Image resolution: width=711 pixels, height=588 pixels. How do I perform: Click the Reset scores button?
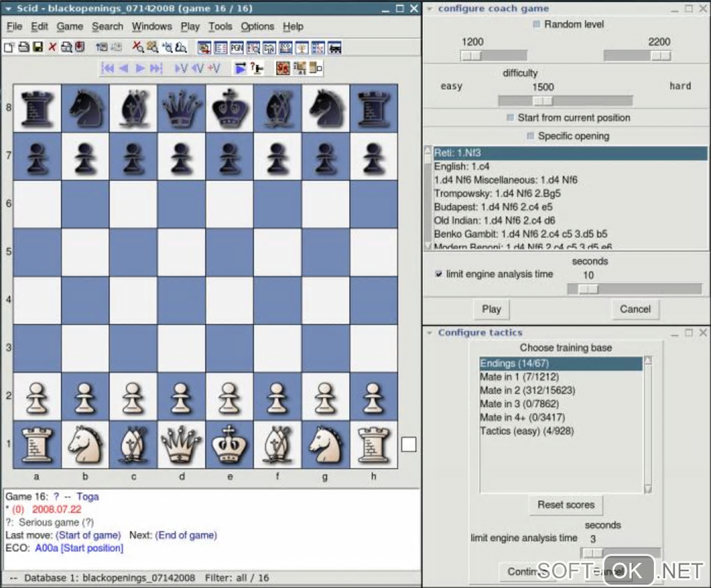566,505
